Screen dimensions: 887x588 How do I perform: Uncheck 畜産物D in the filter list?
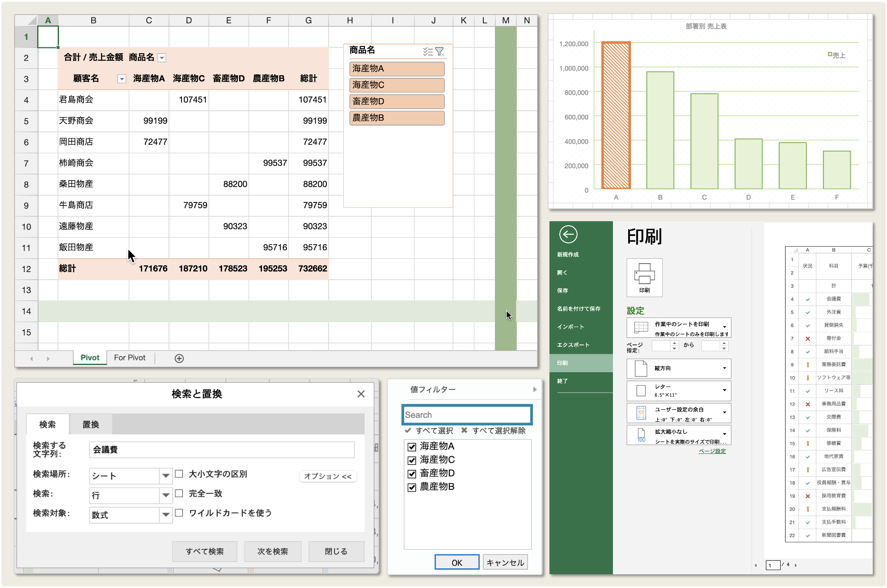[x=412, y=474]
